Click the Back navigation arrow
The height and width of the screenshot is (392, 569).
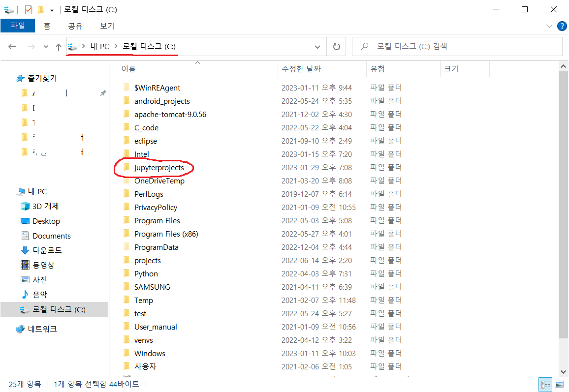[x=12, y=46]
